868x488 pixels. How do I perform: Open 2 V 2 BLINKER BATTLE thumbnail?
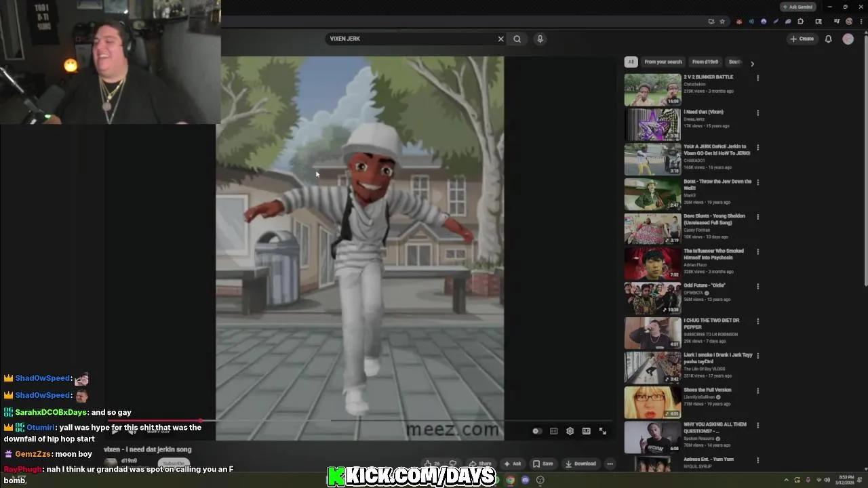pyautogui.click(x=652, y=89)
